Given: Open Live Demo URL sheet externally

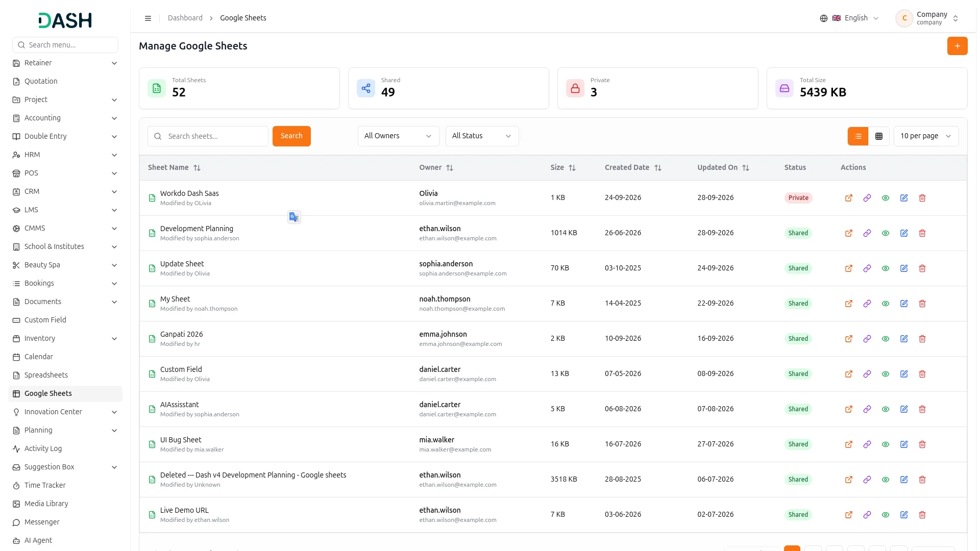Looking at the screenshot, I should click(x=849, y=515).
